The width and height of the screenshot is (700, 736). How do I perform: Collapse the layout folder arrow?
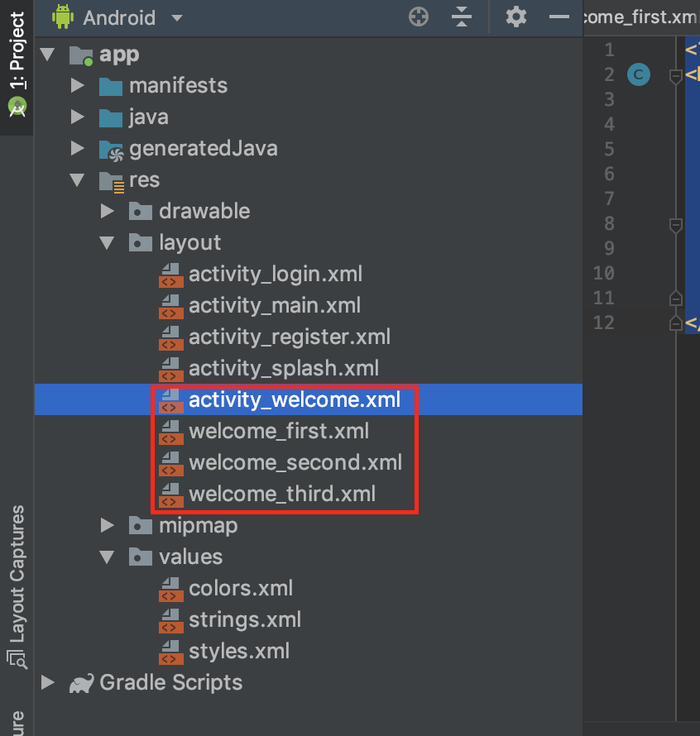click(x=108, y=242)
